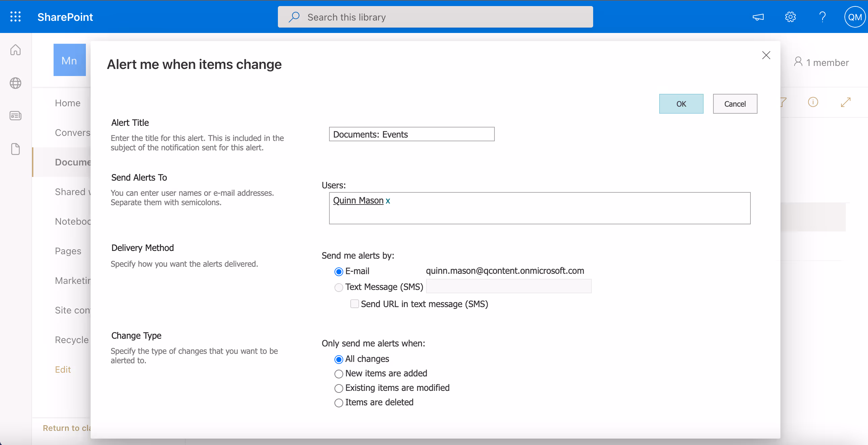Enable Send URL in text message checkbox
Screen dimensions: 868x445
pyautogui.click(x=354, y=304)
